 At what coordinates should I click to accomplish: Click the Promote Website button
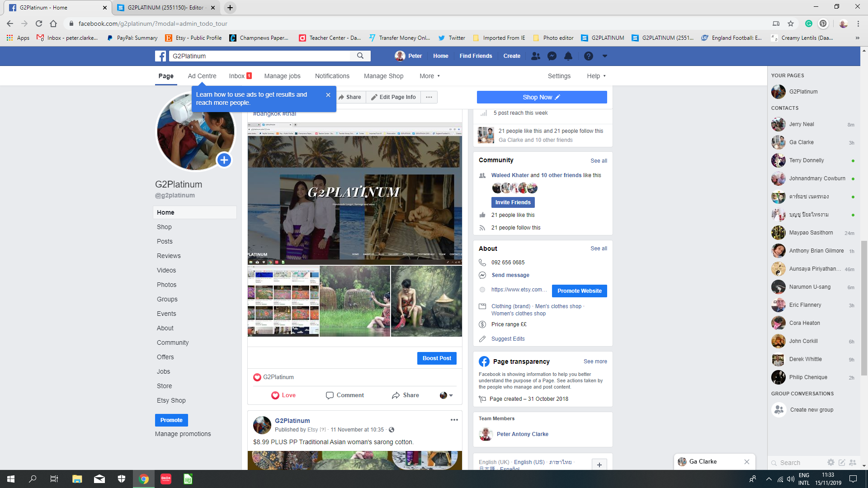point(580,291)
